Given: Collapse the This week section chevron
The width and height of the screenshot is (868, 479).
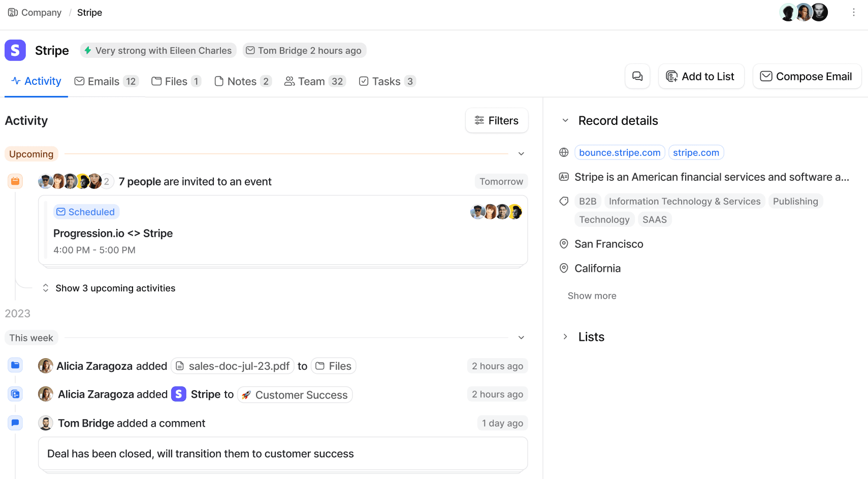Looking at the screenshot, I should [x=521, y=337].
